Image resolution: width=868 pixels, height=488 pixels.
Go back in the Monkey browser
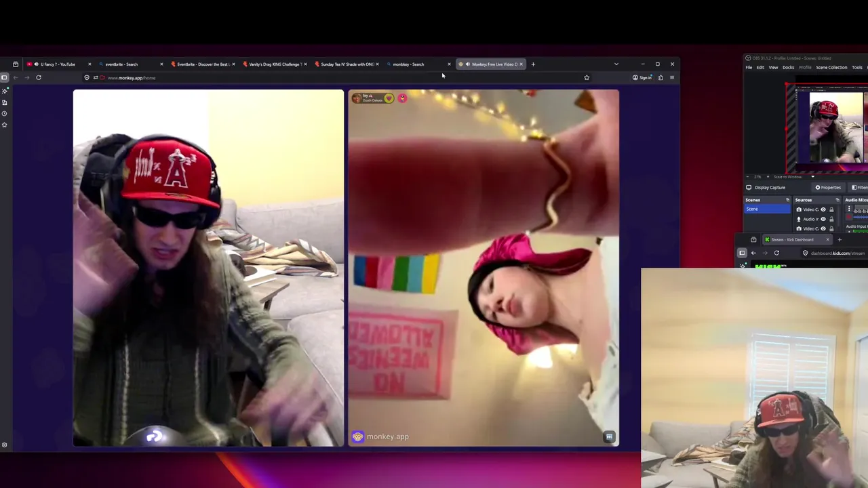coord(16,77)
